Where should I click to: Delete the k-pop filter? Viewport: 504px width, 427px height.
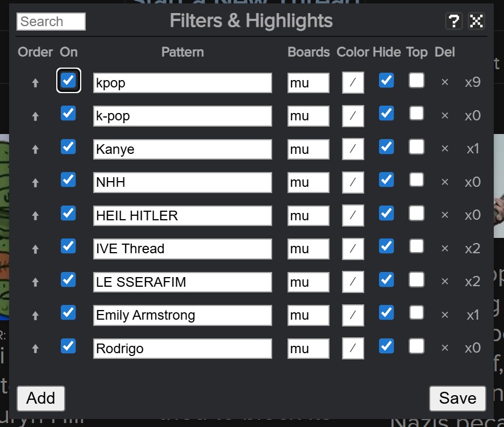click(x=445, y=116)
